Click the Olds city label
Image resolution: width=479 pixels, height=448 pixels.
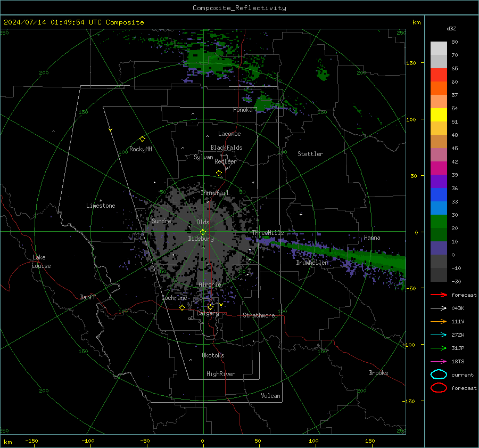(x=203, y=222)
